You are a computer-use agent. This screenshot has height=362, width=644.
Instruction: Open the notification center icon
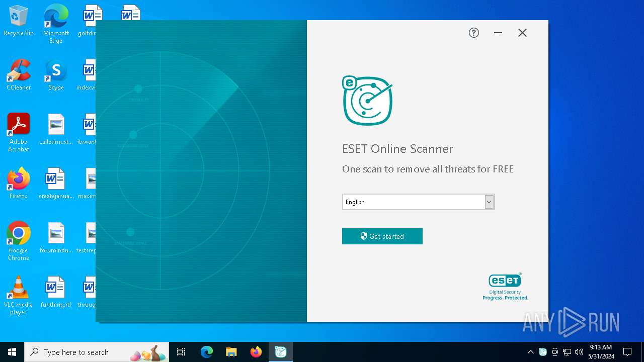[627, 352]
